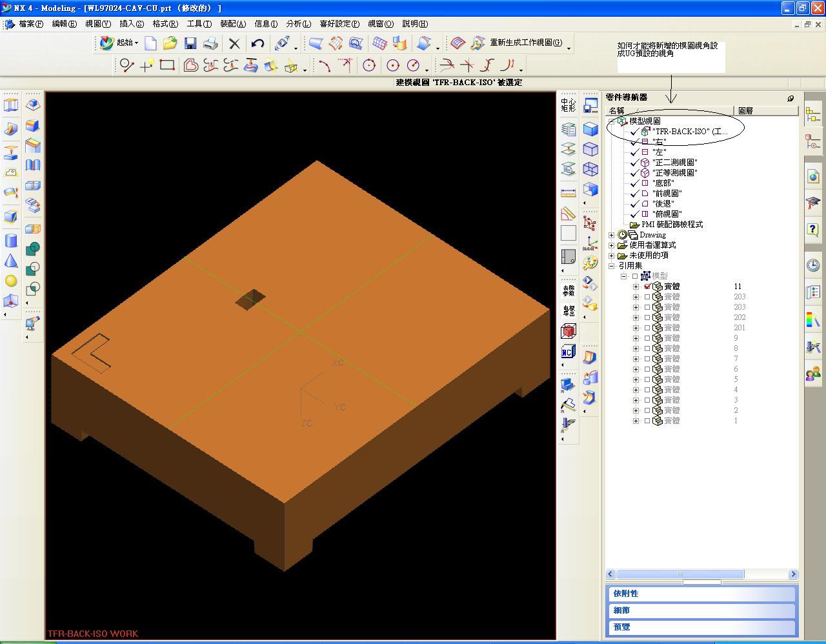Open the 起始 start dropdown
Screen dimensions: 826x644
pos(119,43)
